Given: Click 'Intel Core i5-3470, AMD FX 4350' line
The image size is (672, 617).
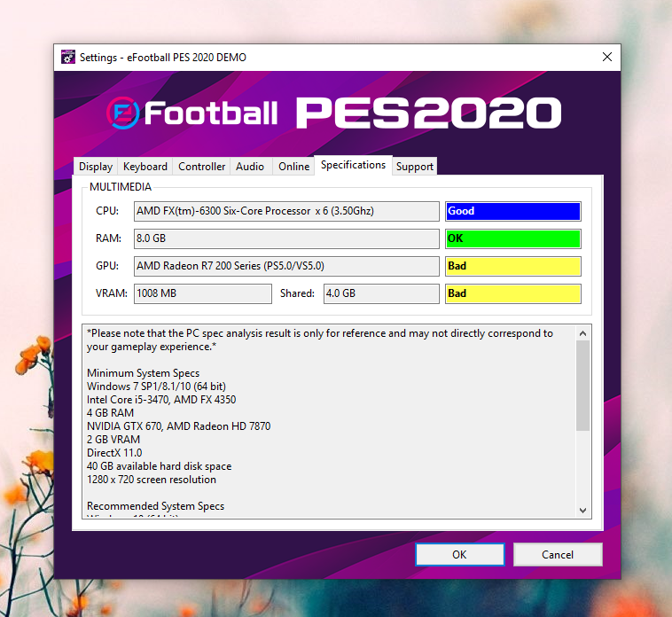Looking at the screenshot, I should (x=161, y=400).
